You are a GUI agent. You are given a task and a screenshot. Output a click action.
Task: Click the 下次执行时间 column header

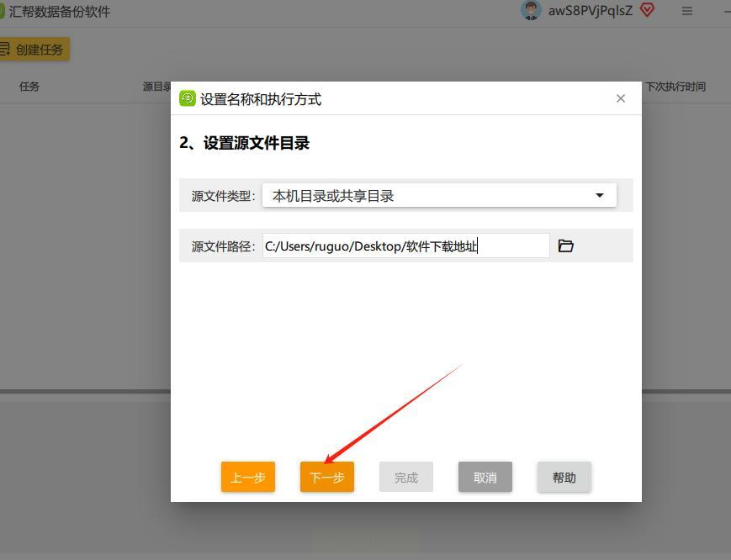click(675, 87)
